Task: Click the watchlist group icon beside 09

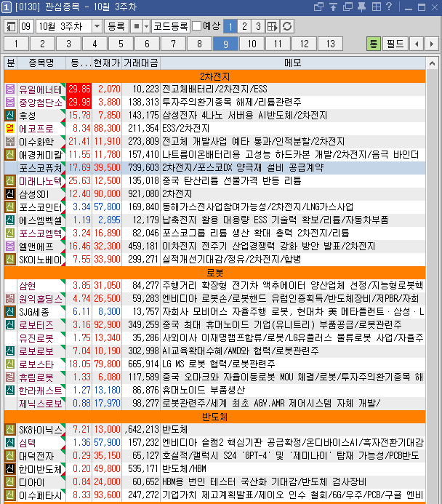Action: [x=10, y=26]
